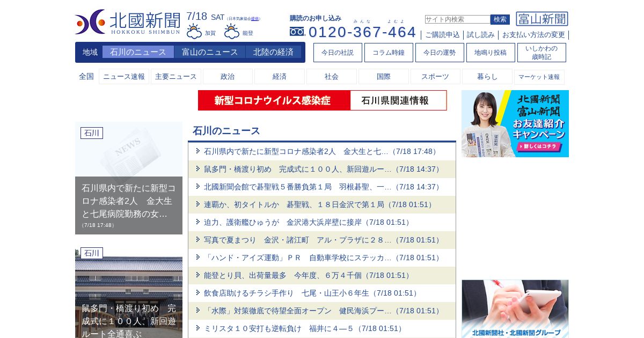Open the 富山新聞 logo button

point(542,19)
